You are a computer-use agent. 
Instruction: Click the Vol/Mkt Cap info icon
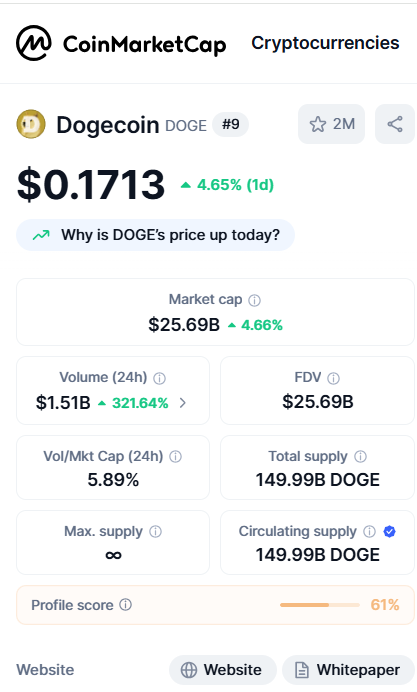pyautogui.click(x=175, y=456)
